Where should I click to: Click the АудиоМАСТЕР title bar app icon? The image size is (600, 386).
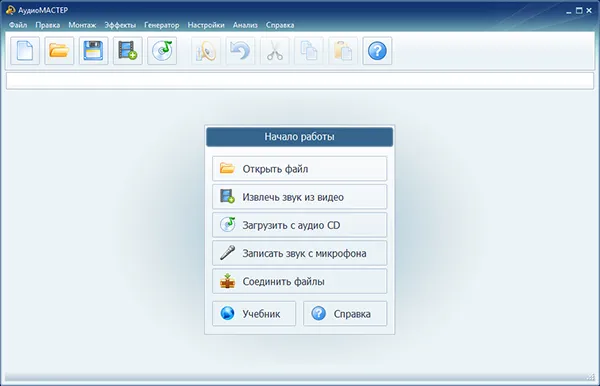click(10, 10)
